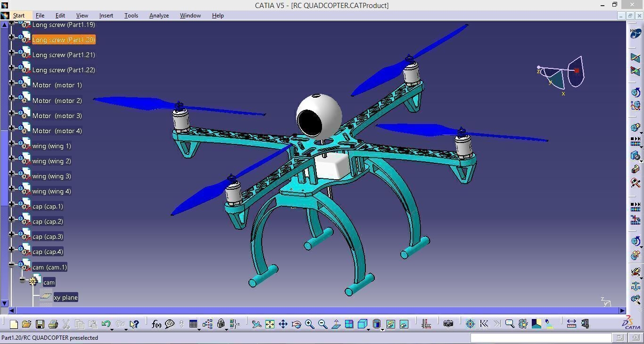Screen dimensions: 644x344
Task: Activate the Pan view tool
Action: [283, 324]
